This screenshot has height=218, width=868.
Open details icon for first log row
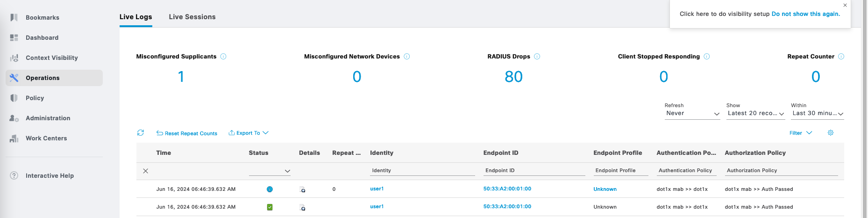tap(302, 189)
